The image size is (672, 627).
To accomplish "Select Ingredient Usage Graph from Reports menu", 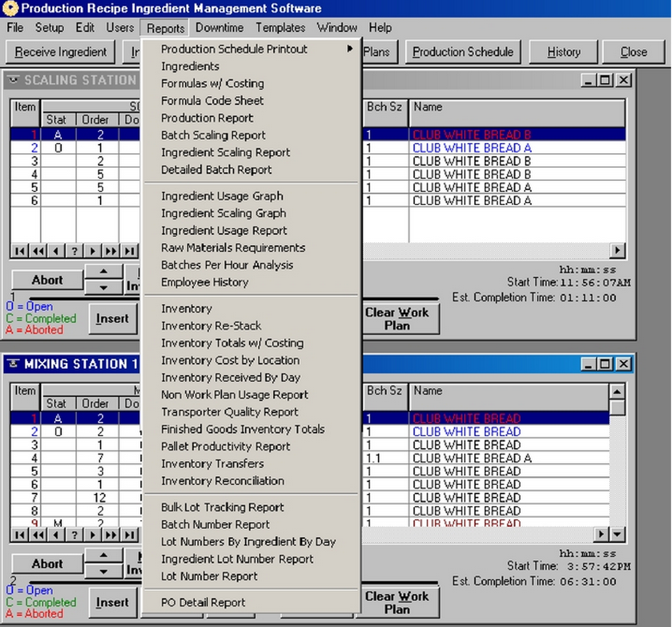I will click(x=222, y=196).
